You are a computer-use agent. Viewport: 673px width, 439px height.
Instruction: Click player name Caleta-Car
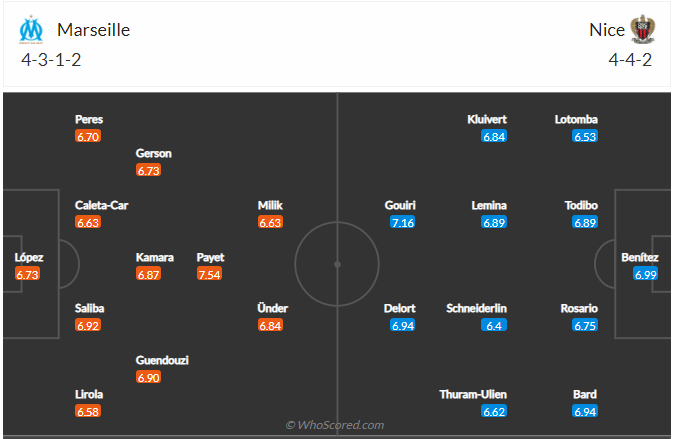pos(101,205)
